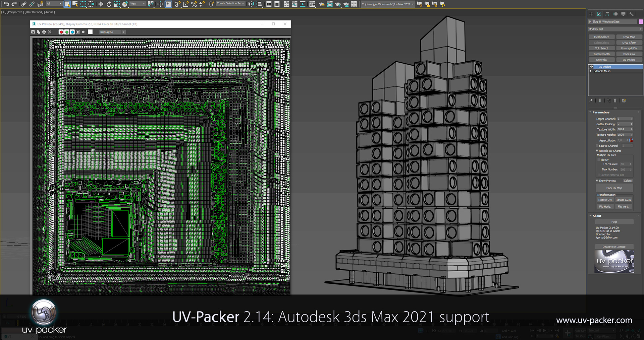Switch to the Utilities wrench tab
The image size is (644, 340).
(x=631, y=14)
